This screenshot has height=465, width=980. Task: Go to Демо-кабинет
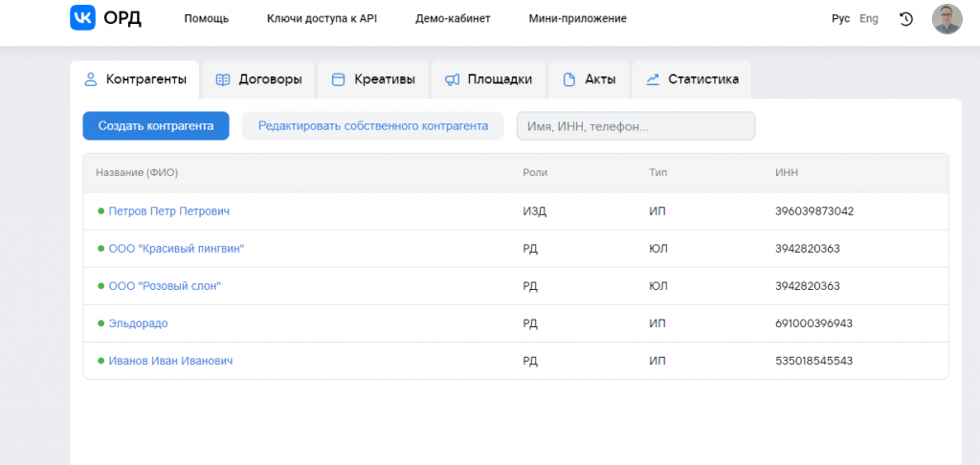[453, 19]
